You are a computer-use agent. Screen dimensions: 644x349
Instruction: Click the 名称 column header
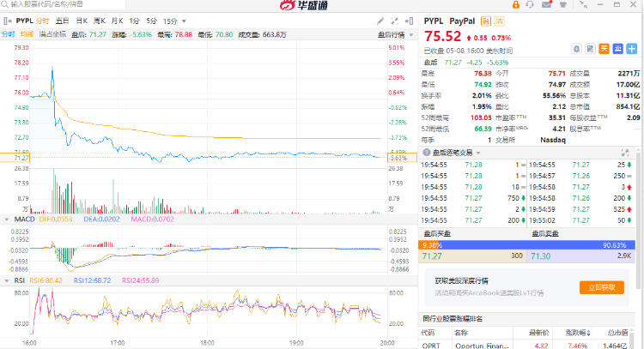click(x=461, y=333)
